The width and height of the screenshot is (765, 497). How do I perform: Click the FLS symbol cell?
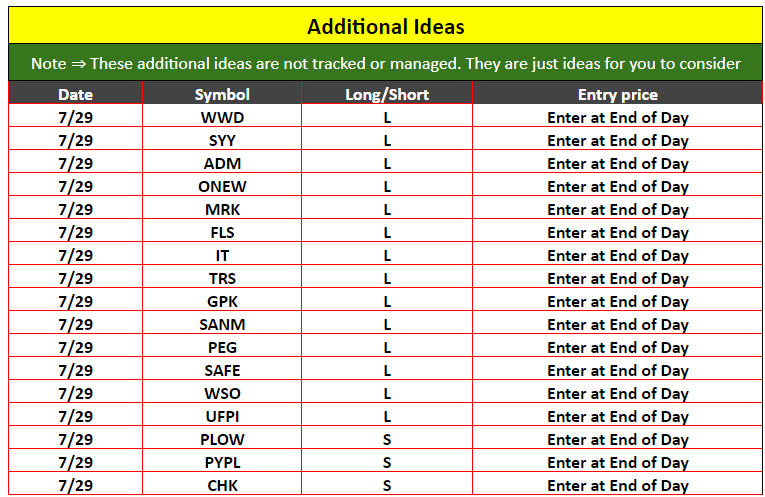pos(222,233)
